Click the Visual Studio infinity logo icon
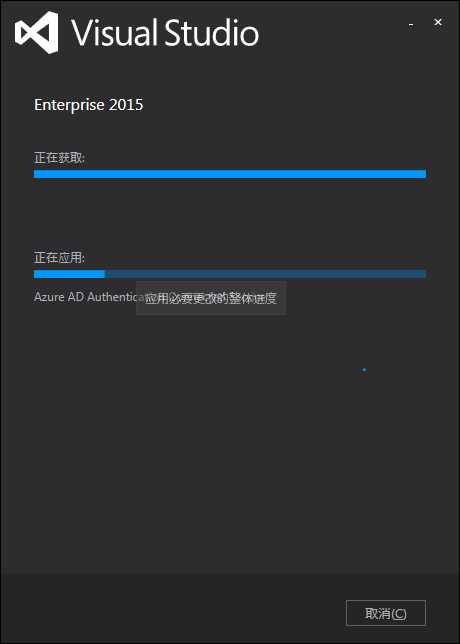 (x=36, y=33)
